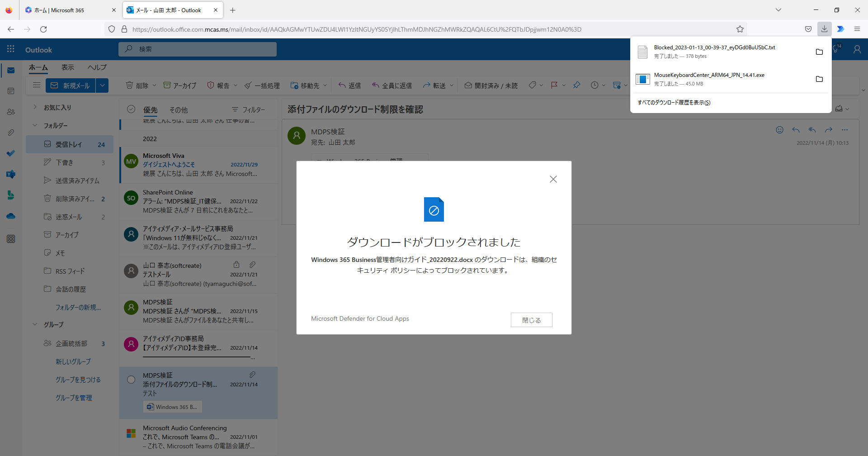The image size is (868, 456).
Task: Click the 削除 trash toolbar button
Action: [137, 85]
